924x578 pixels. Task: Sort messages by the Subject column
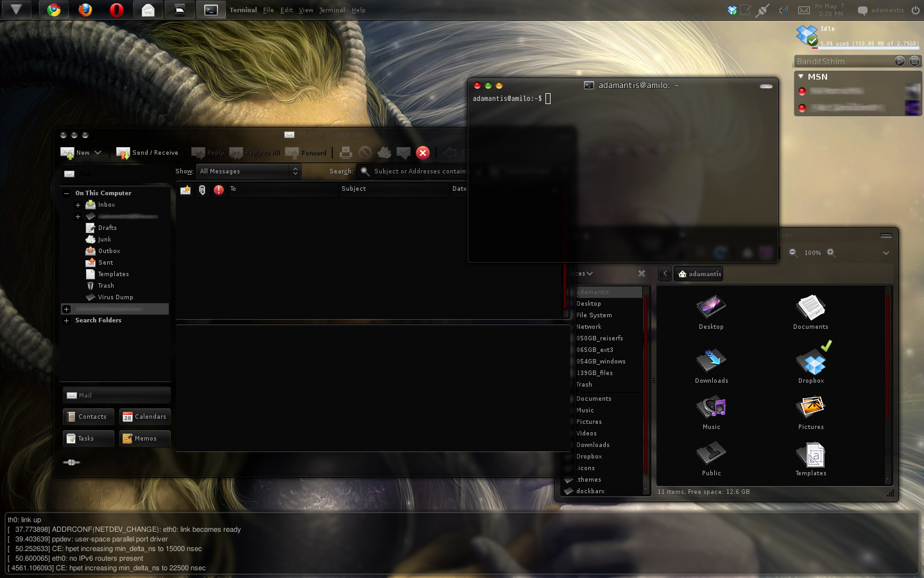(394, 189)
